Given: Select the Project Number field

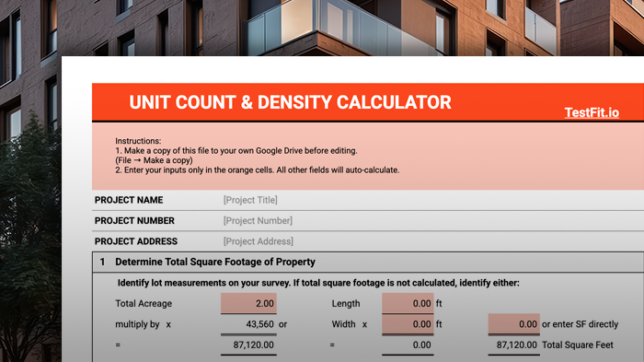Looking at the screenshot, I should 258,220.
